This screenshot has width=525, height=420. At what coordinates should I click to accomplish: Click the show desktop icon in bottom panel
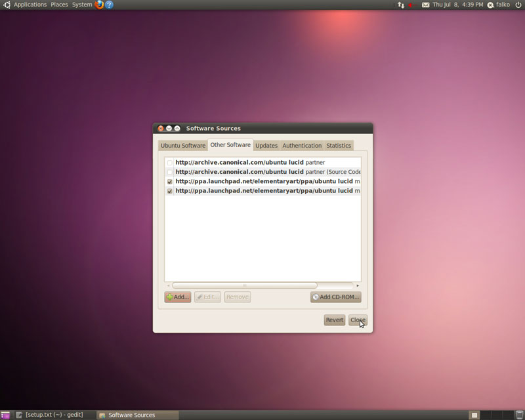5,415
